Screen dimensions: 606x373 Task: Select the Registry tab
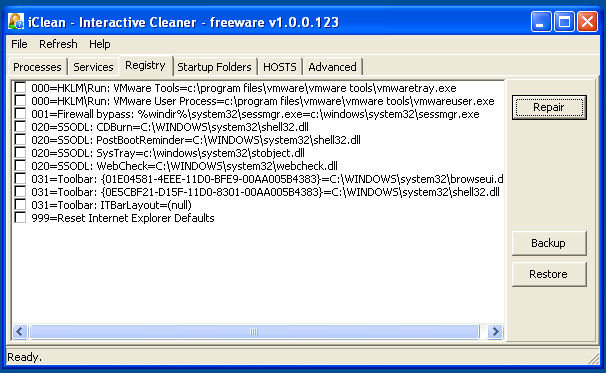pyautogui.click(x=145, y=65)
